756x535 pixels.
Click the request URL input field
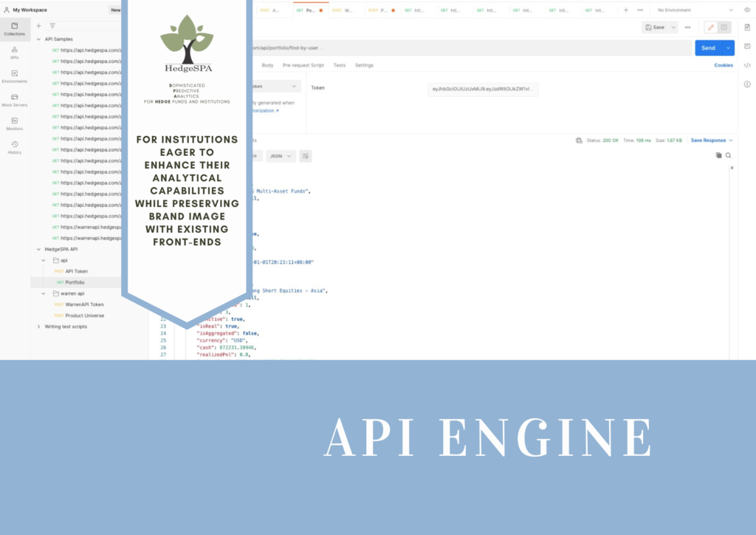pos(443,47)
